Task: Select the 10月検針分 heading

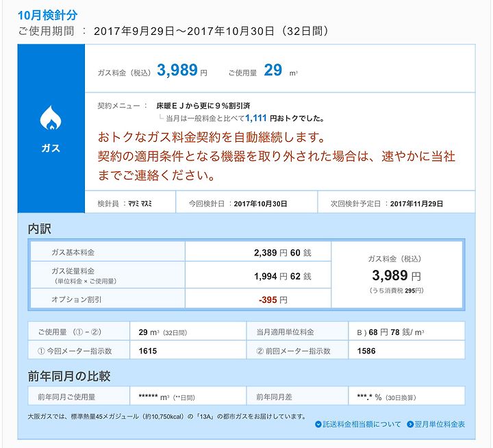Action: [x=47, y=15]
